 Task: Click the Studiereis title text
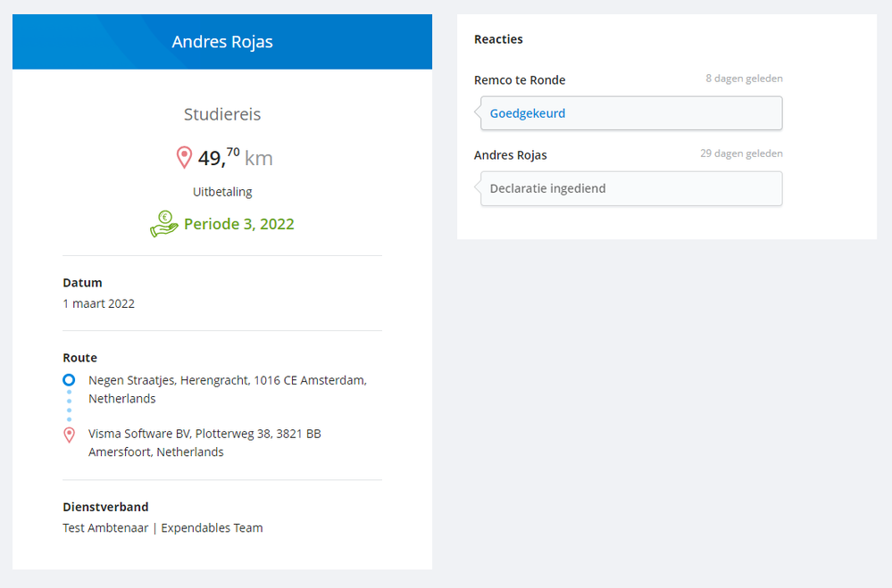(x=222, y=114)
